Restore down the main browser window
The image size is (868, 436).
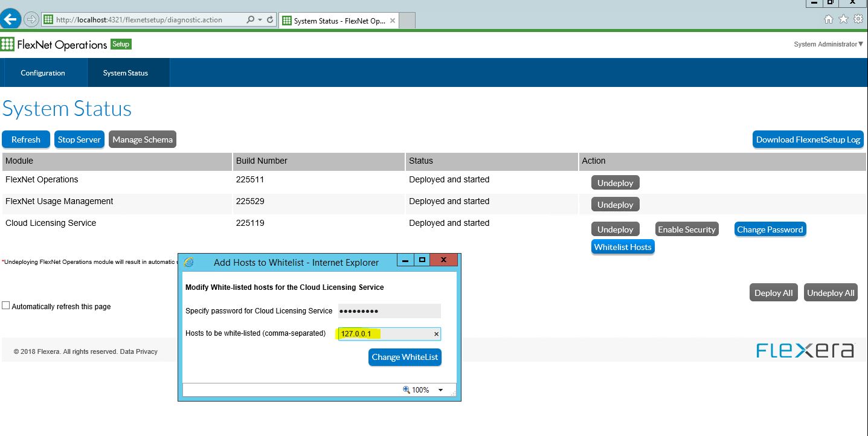[x=832, y=3]
